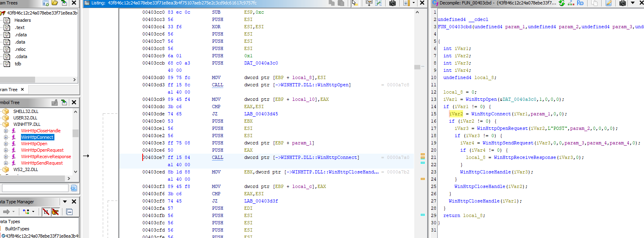Click highlighted iVar2 variable in Decompile view
The width and height of the screenshot is (644, 238).
(x=456, y=114)
